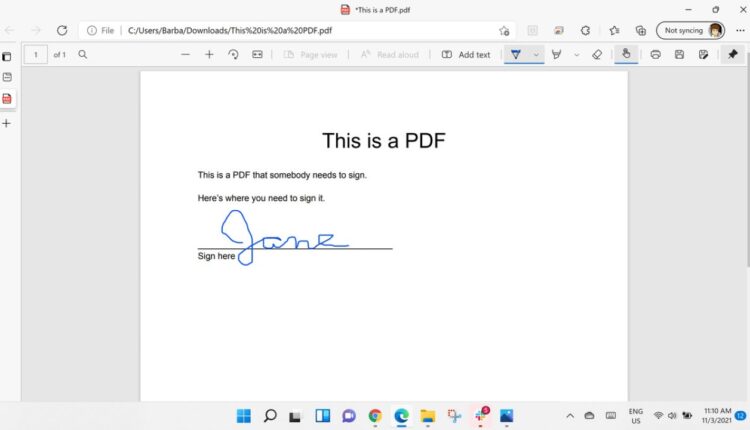Click the Not syncing profile button
Image resolution: width=750 pixels, height=430 pixels.
(x=690, y=31)
